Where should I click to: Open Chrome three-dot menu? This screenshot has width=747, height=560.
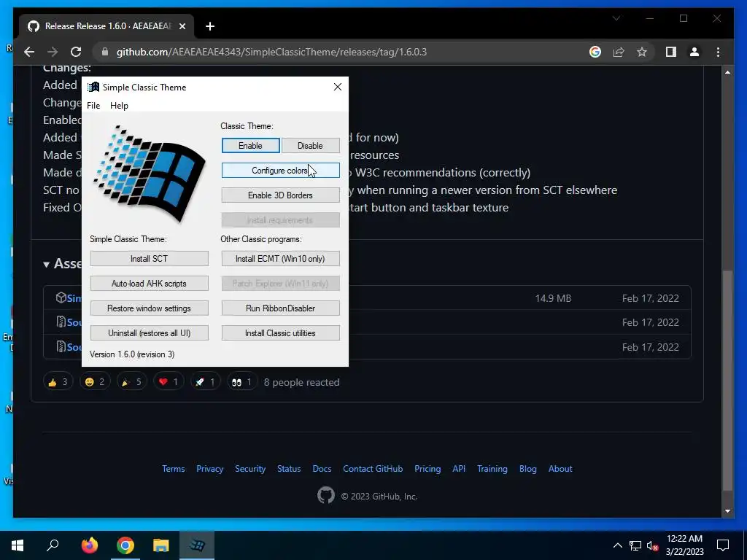pos(718,52)
